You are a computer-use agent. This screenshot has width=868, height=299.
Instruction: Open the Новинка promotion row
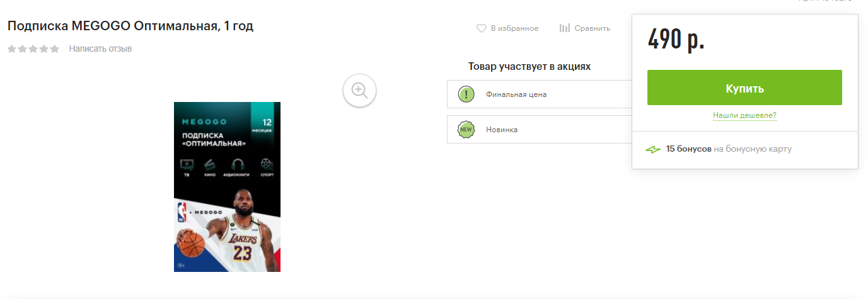click(x=540, y=130)
